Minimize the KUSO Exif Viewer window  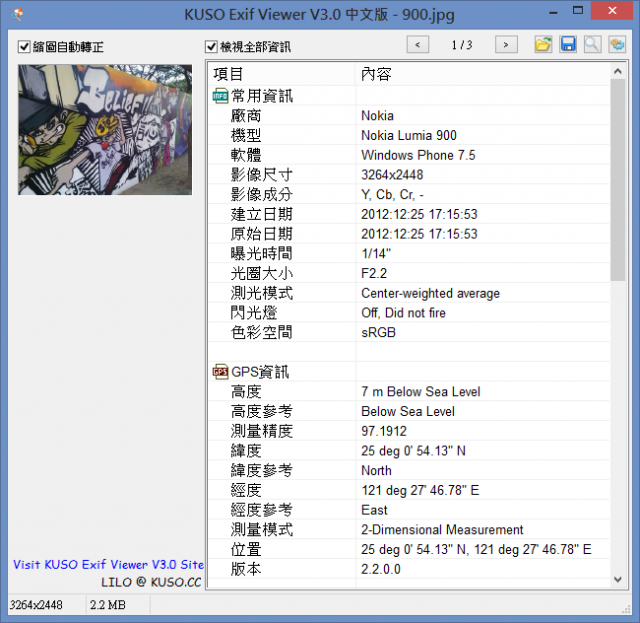pyautogui.click(x=553, y=11)
